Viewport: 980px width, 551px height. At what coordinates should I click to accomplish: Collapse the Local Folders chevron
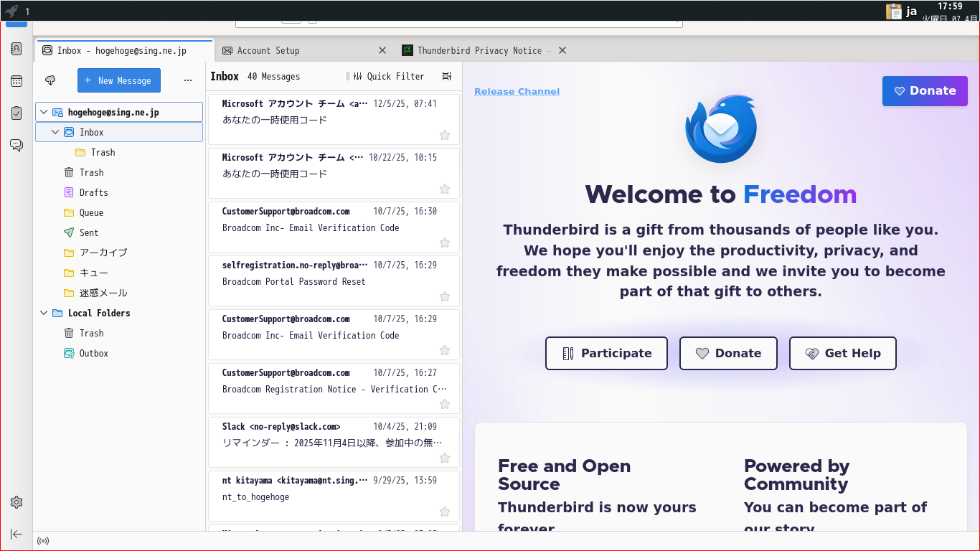pyautogui.click(x=44, y=313)
